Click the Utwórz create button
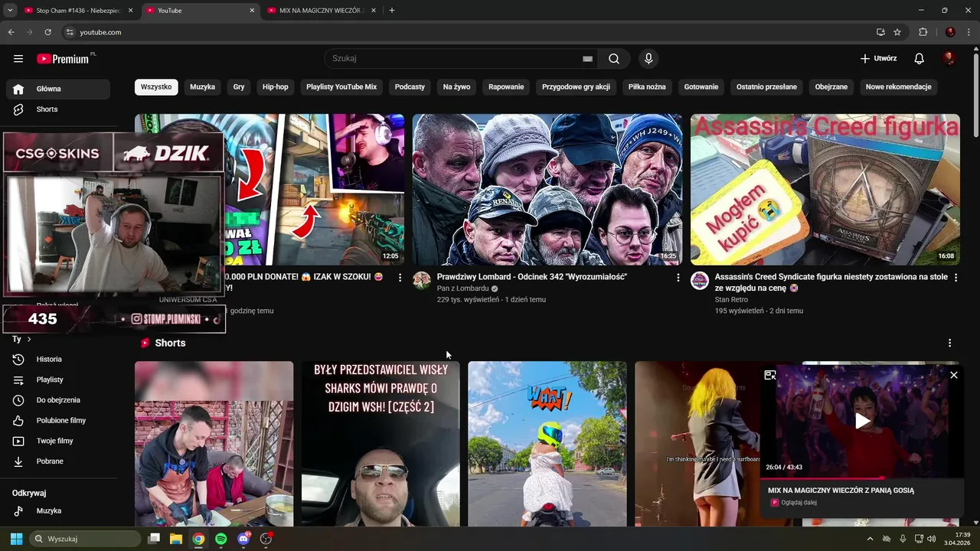Screen dimensions: 980x551 click(878, 59)
